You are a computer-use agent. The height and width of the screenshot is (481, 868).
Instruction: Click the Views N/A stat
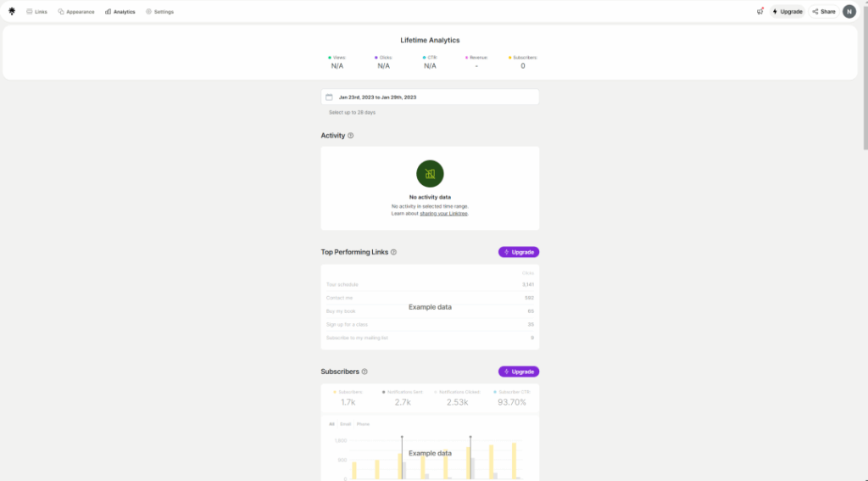point(337,62)
